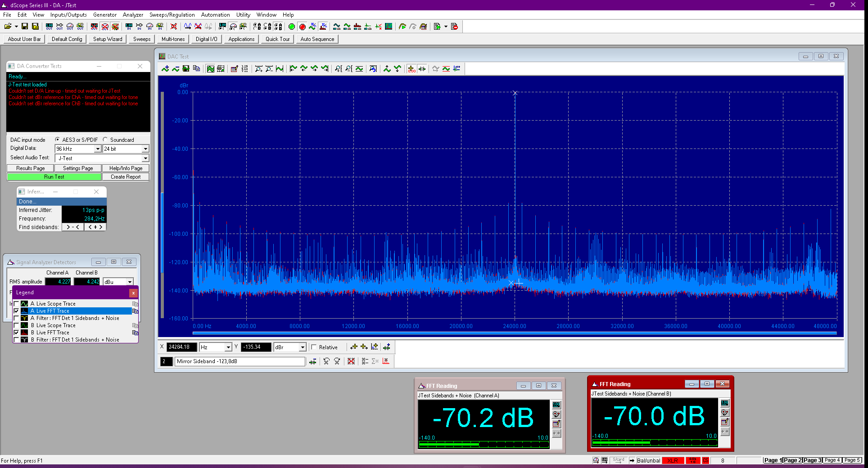
Task: Switch to Page 4 in status bar
Action: click(x=832, y=460)
